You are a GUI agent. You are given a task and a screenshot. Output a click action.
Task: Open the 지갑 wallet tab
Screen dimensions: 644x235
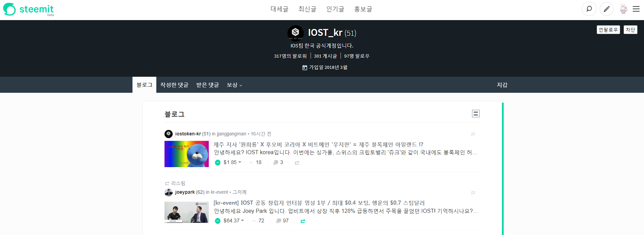coord(502,85)
